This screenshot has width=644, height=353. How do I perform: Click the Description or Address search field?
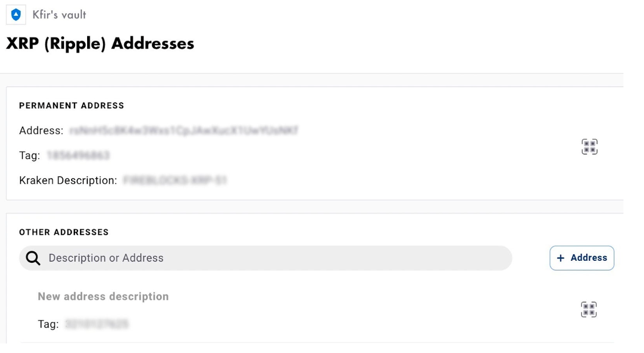265,258
